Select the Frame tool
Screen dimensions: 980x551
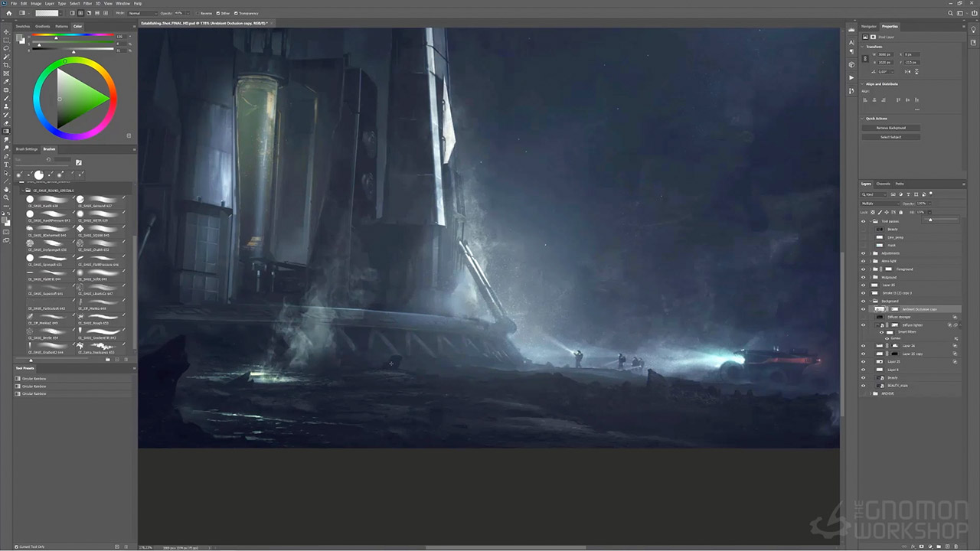7,73
